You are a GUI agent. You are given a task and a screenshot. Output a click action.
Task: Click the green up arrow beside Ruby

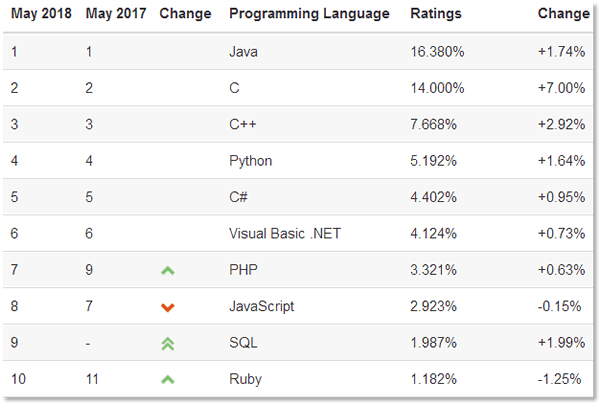click(168, 379)
